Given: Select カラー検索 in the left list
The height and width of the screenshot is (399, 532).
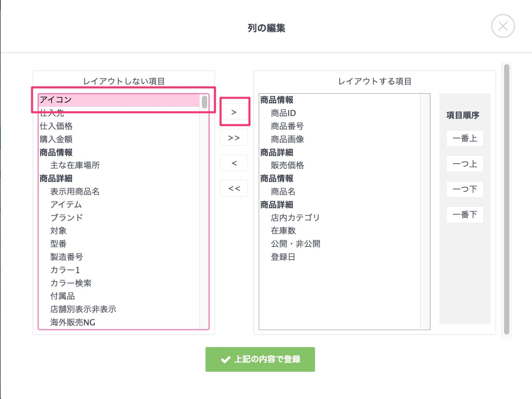Looking at the screenshot, I should tap(119, 283).
